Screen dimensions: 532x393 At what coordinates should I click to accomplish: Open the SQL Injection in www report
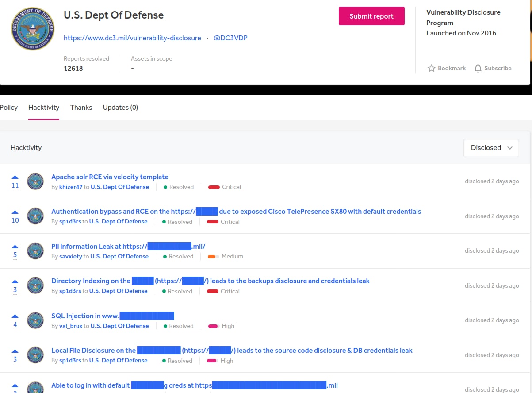(113, 316)
